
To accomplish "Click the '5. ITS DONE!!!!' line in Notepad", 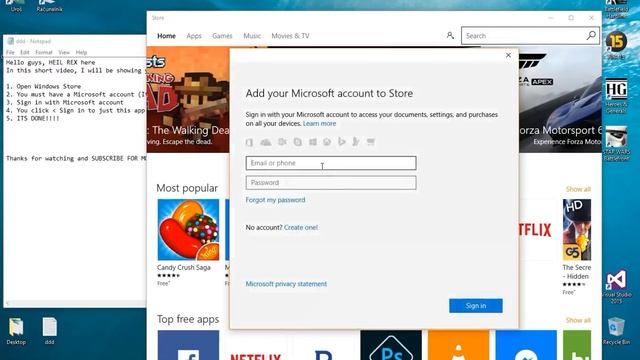I will pyautogui.click(x=33, y=118).
